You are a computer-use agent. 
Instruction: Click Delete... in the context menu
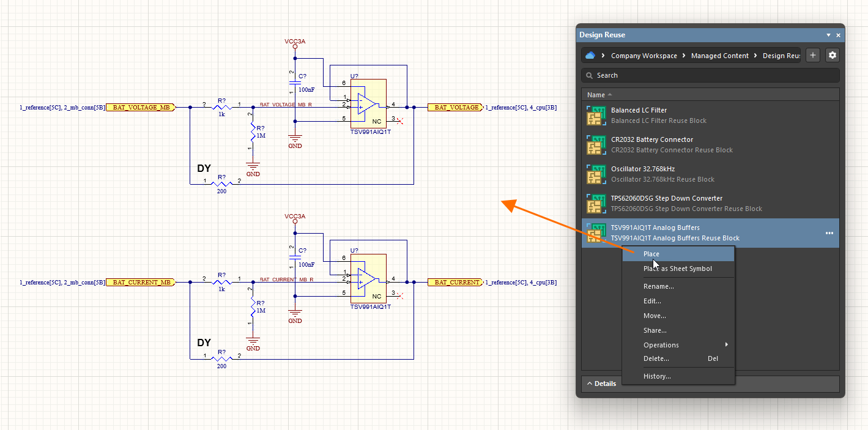point(656,358)
